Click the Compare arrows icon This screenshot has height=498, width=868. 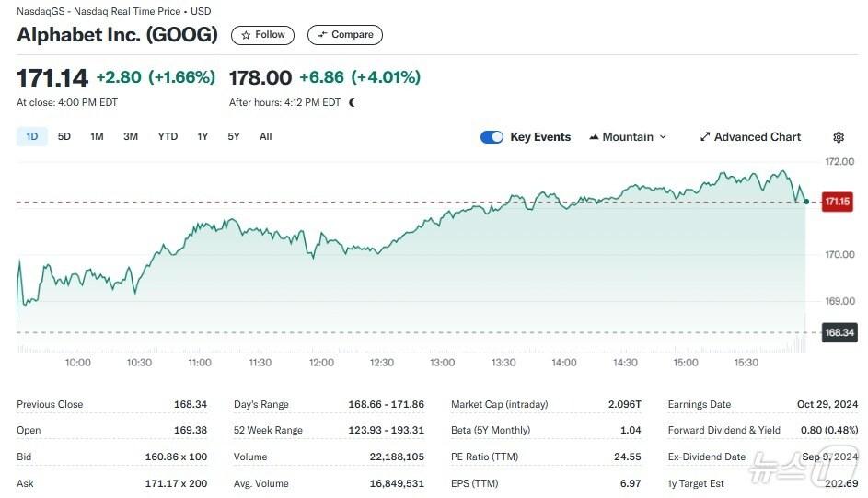322,35
